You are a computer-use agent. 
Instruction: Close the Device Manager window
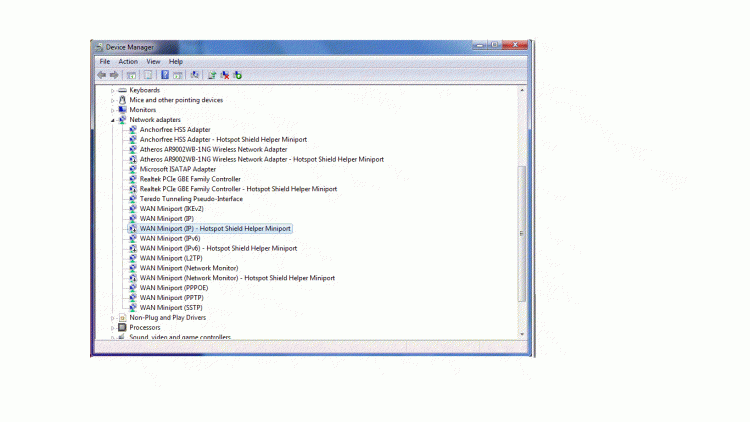tap(515, 45)
